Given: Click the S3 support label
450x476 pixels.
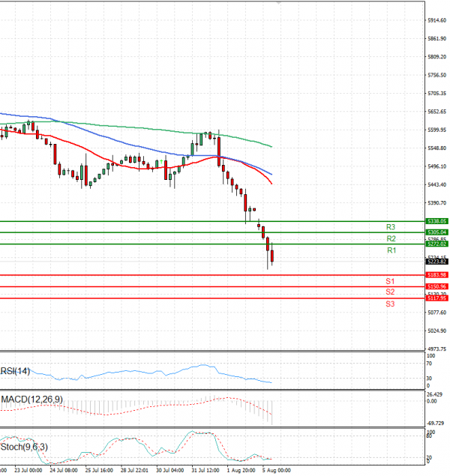Looking at the screenshot, I should click(x=390, y=304).
